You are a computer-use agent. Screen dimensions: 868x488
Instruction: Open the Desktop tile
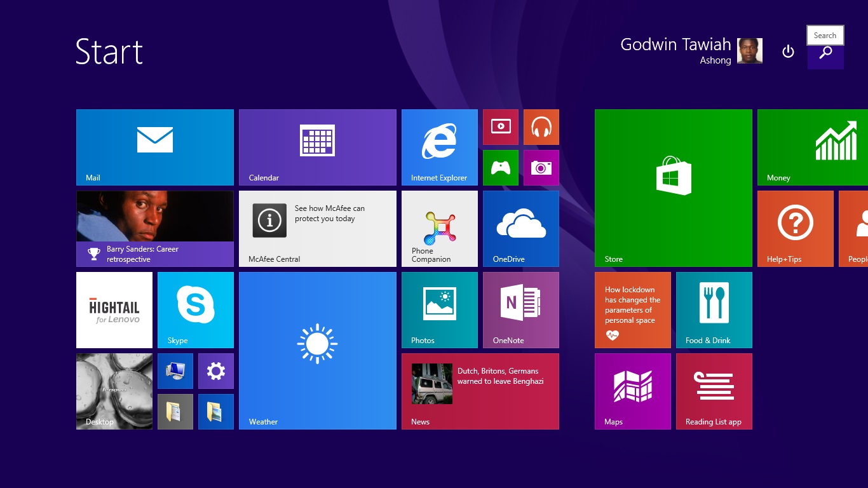click(114, 391)
